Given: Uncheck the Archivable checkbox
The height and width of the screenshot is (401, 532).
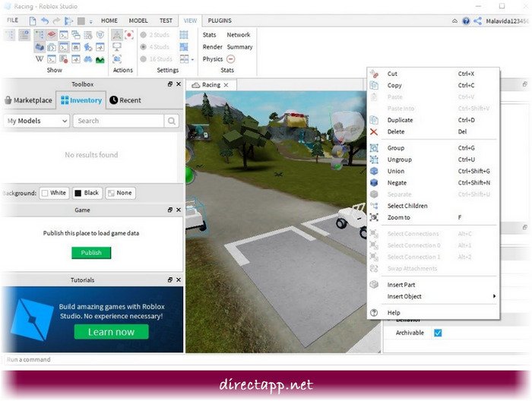Looking at the screenshot, I should point(438,333).
